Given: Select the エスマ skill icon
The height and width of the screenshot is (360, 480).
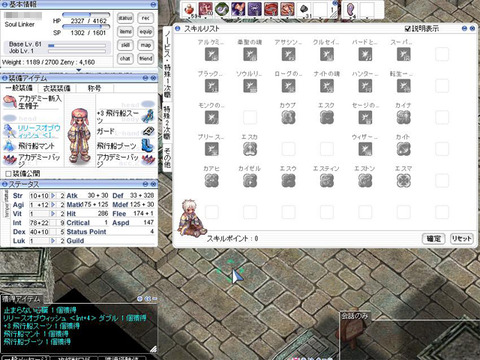Looking at the screenshot, I should [404, 181].
